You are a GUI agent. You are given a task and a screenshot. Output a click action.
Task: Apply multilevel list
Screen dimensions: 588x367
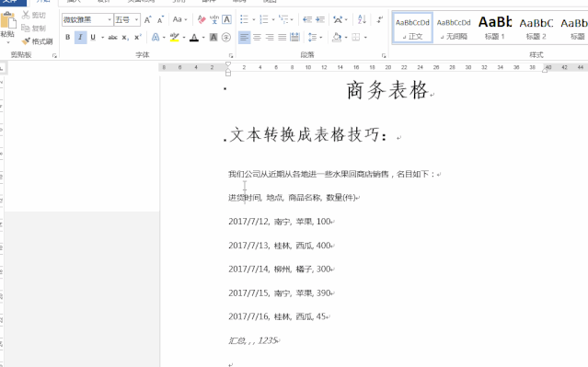click(283, 19)
